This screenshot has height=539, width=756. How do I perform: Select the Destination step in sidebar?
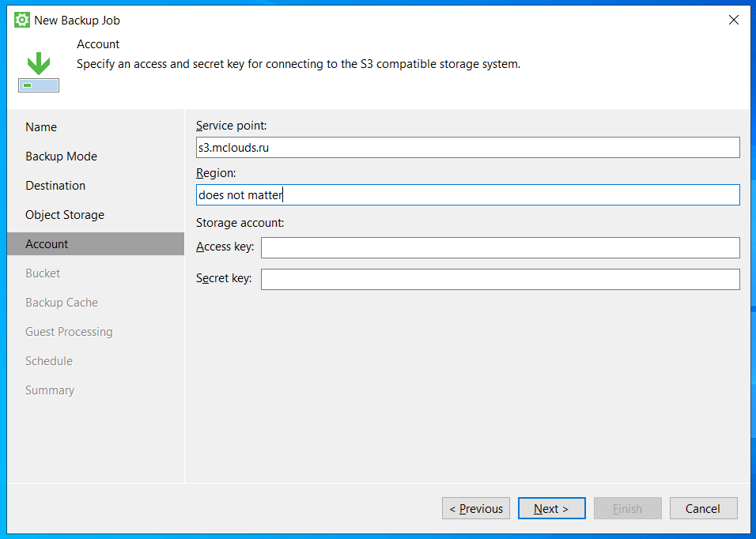(x=55, y=186)
